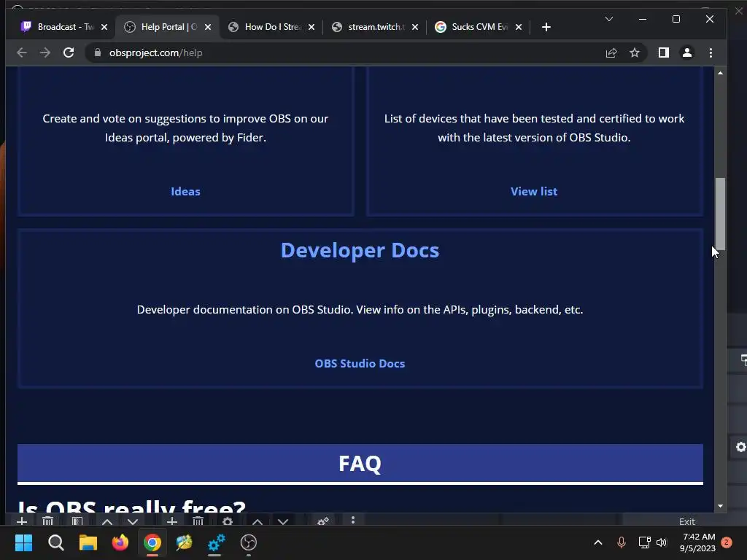Follow the View list link

coord(534,192)
